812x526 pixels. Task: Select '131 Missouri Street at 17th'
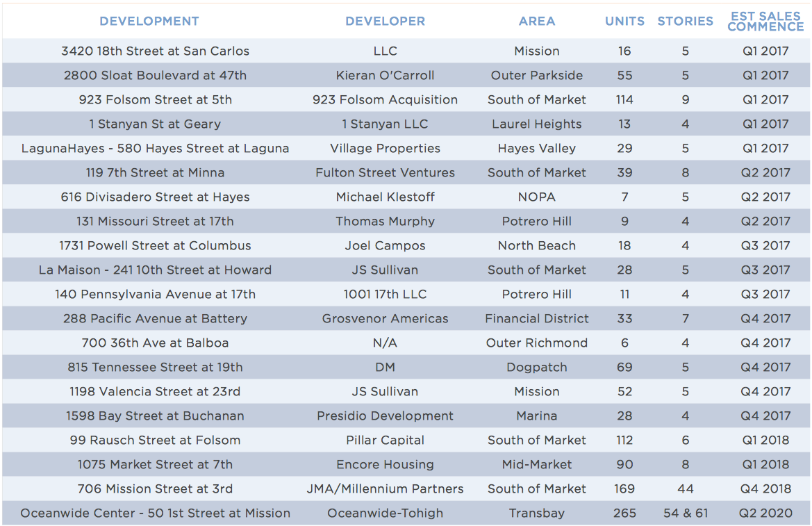(155, 221)
